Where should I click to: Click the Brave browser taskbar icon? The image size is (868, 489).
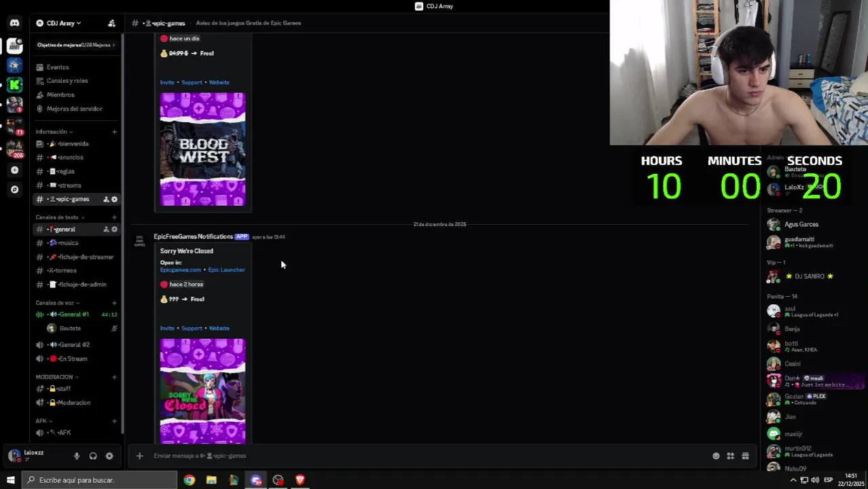pyautogui.click(x=300, y=480)
